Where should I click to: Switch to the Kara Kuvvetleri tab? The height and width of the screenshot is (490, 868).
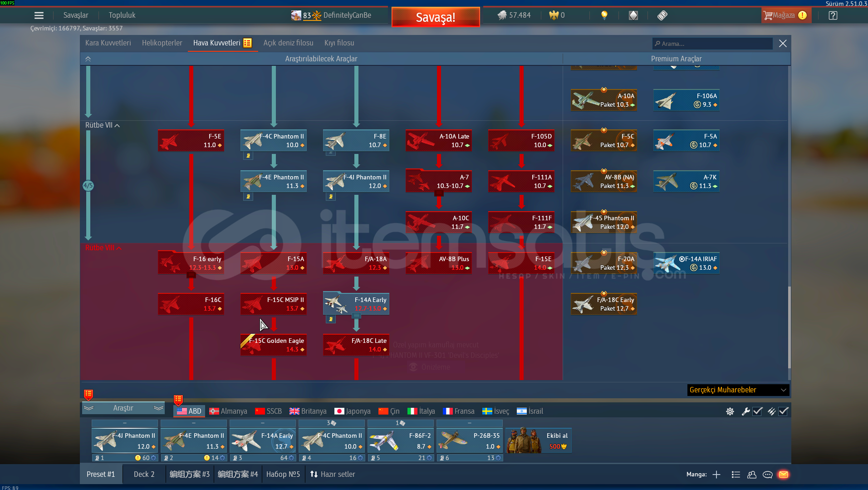[108, 43]
